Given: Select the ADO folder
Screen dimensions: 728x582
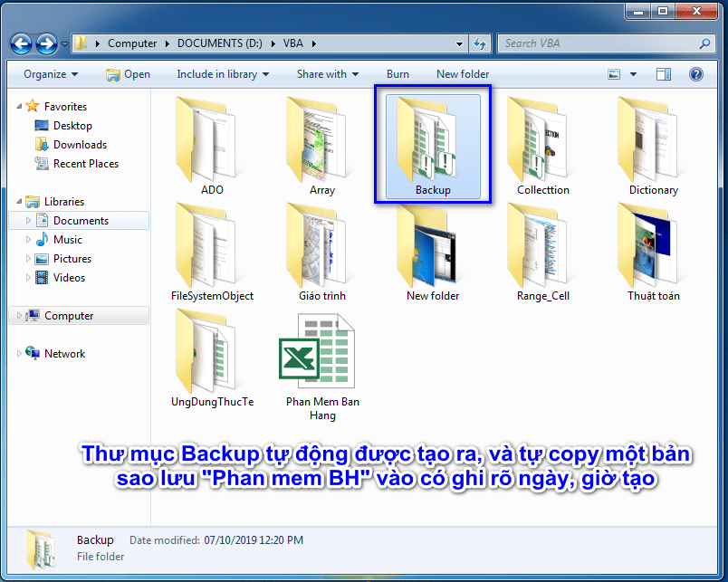Looking at the screenshot, I should 212,146.
